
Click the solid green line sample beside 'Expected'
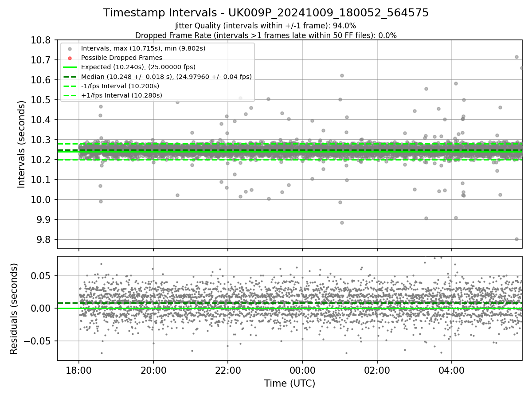tap(70, 67)
